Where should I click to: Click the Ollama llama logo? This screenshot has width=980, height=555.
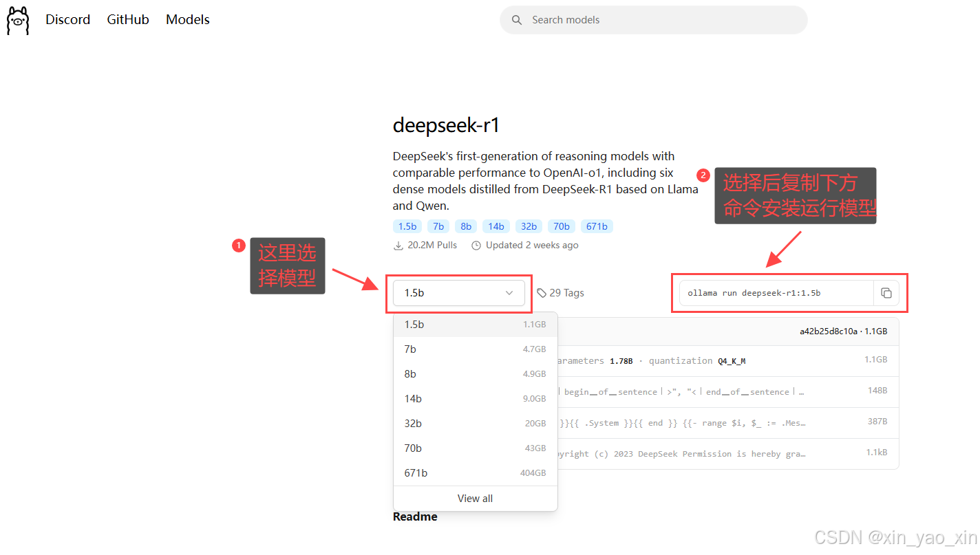click(x=18, y=20)
